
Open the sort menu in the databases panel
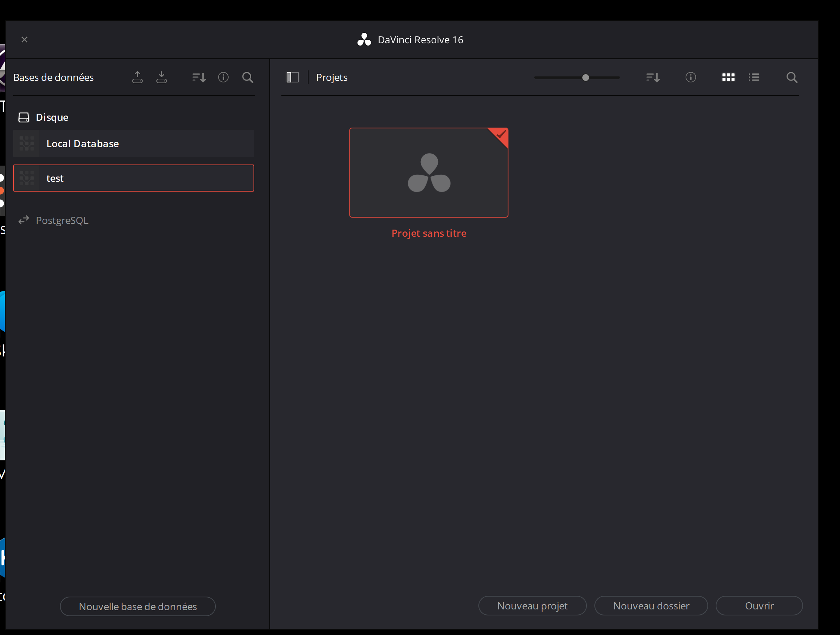click(x=199, y=78)
